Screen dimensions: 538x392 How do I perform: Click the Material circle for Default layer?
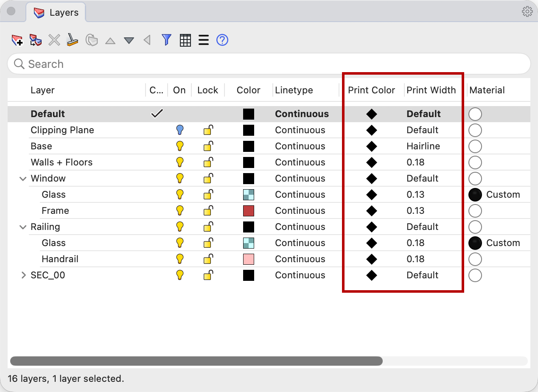coord(475,114)
